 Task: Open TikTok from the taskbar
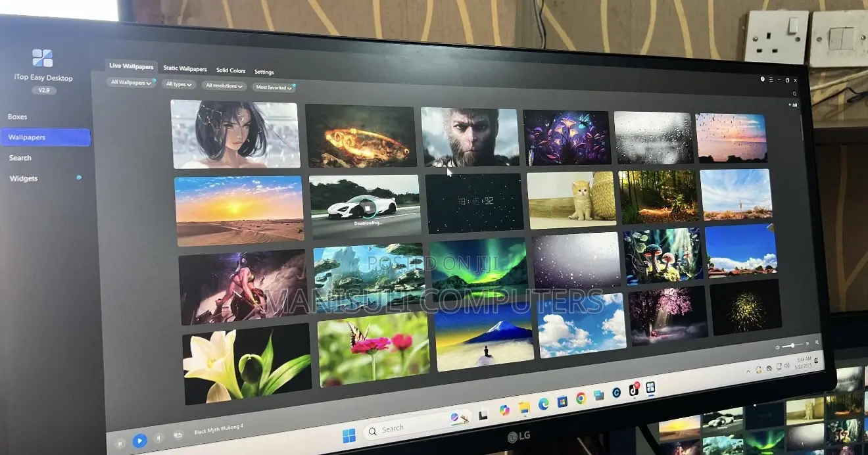(635, 389)
